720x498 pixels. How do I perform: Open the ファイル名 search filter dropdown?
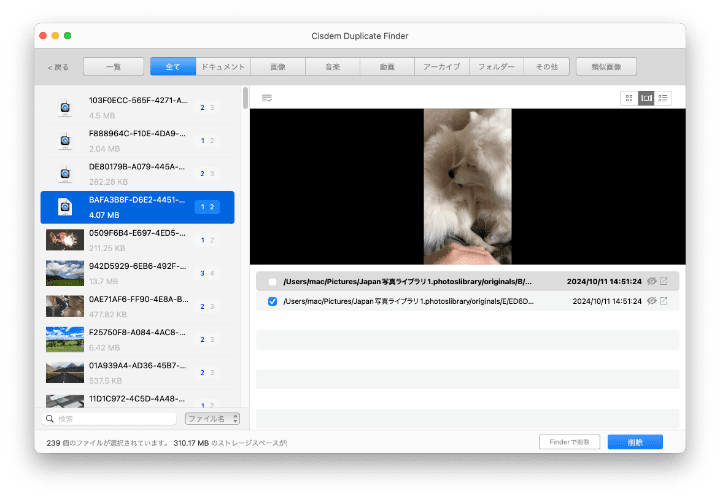tap(212, 419)
